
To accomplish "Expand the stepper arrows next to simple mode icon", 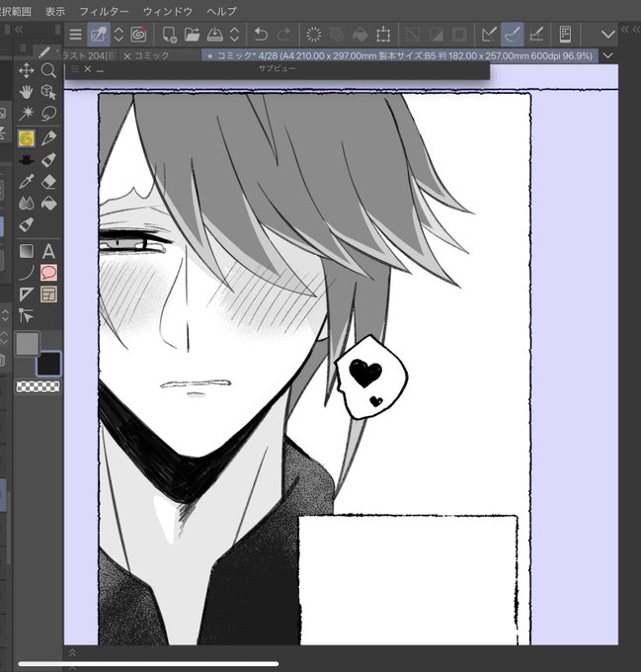I will (x=119, y=35).
